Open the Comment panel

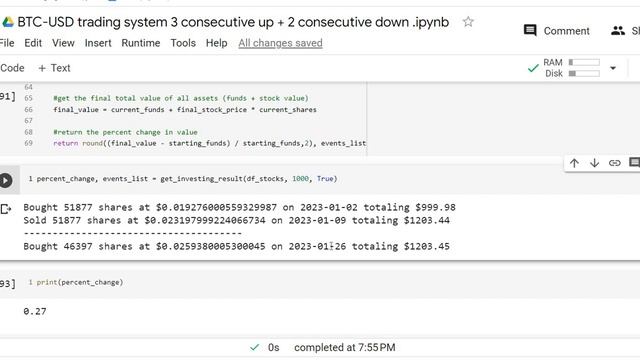click(x=557, y=31)
